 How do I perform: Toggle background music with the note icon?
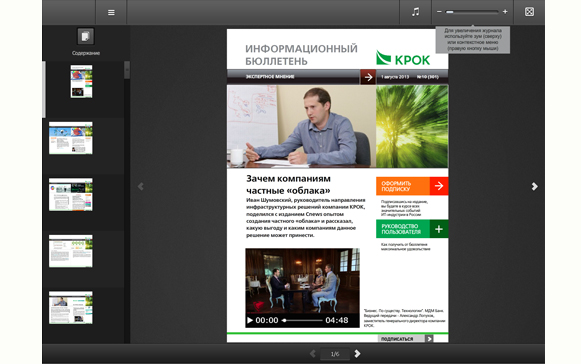[416, 12]
